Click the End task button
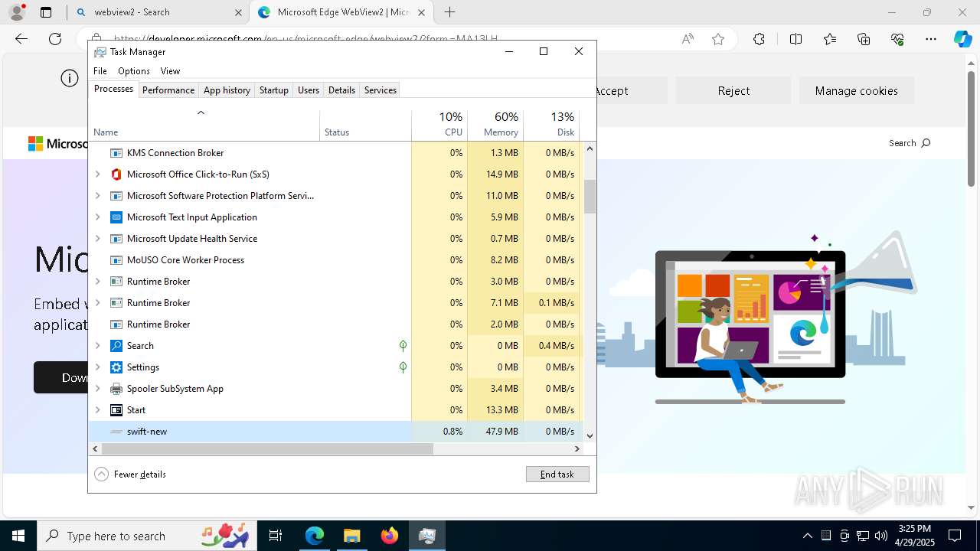The image size is (980, 551). pyautogui.click(x=557, y=474)
